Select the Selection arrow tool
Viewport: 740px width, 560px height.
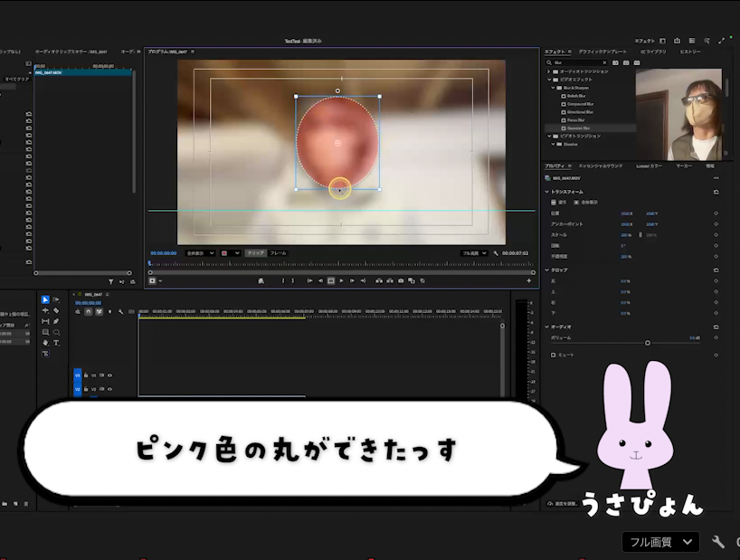pos(45,299)
